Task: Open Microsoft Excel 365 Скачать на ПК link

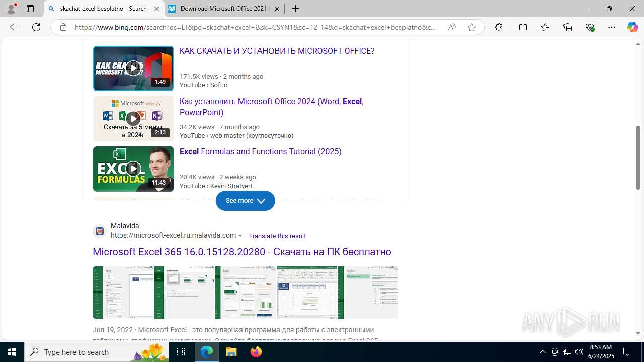Action: [242, 252]
